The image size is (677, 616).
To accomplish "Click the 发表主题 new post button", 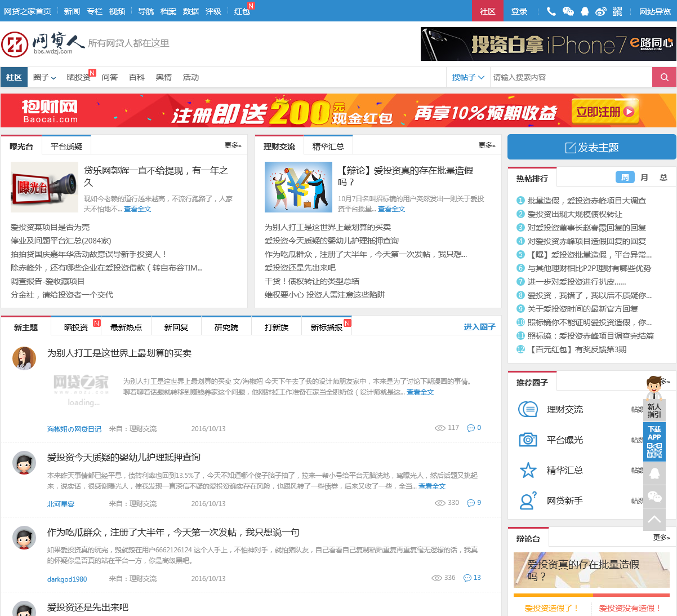I will click(592, 147).
